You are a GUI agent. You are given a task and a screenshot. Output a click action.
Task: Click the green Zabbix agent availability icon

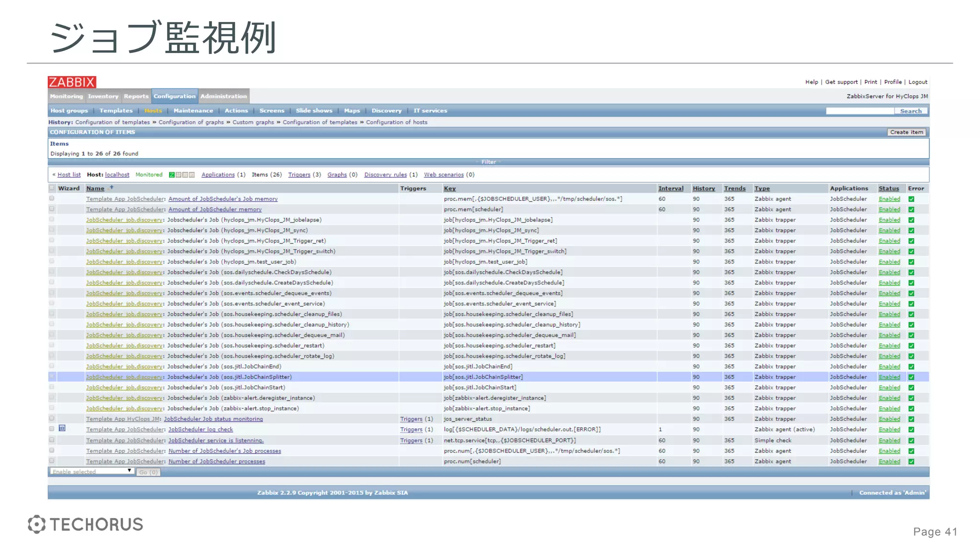tap(172, 175)
